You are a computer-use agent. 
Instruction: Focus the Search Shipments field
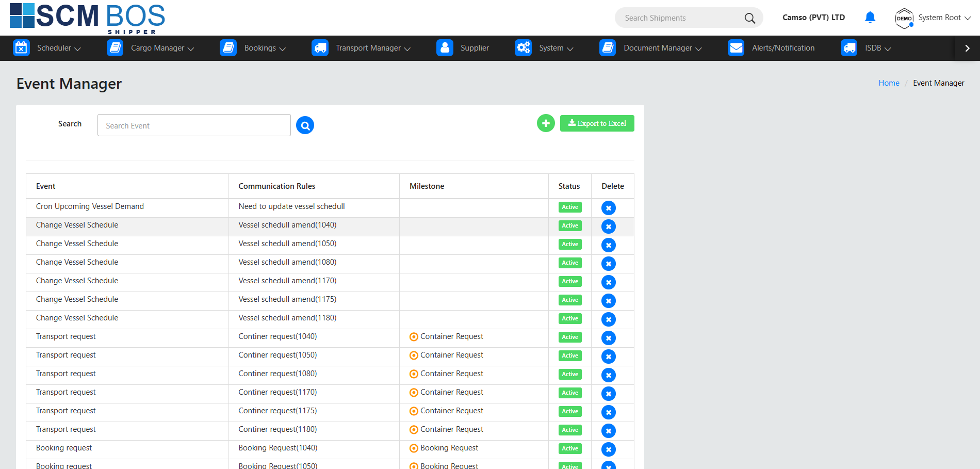click(x=681, y=18)
